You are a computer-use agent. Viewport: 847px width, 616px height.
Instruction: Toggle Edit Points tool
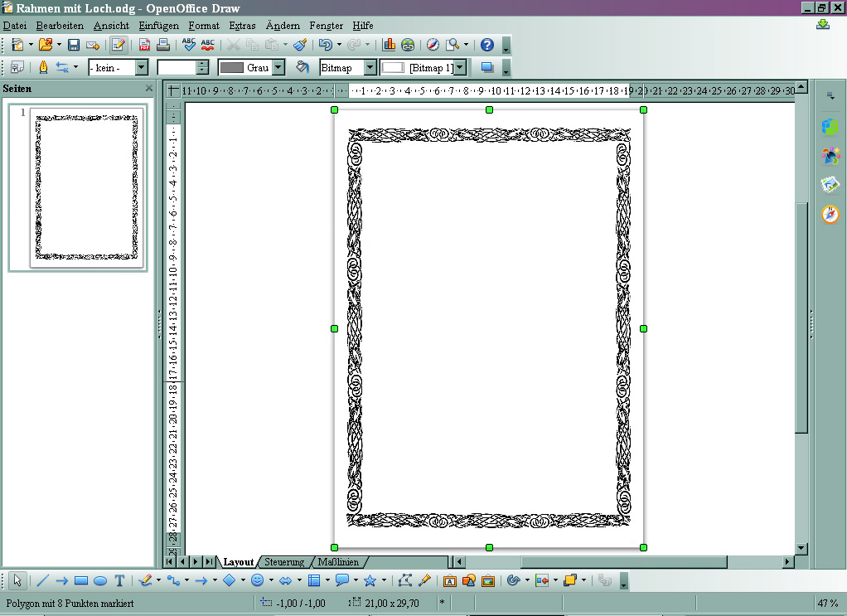point(405,580)
